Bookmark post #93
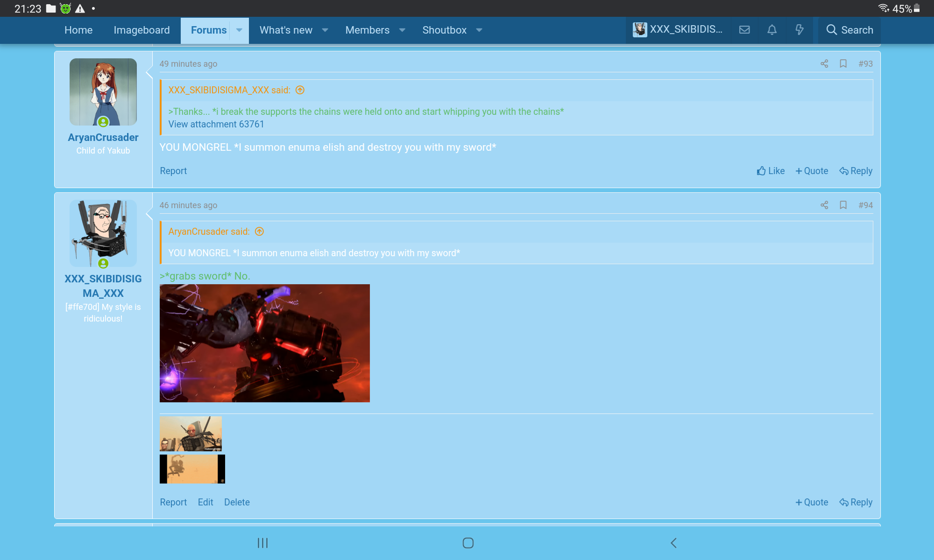The image size is (934, 560). click(843, 63)
